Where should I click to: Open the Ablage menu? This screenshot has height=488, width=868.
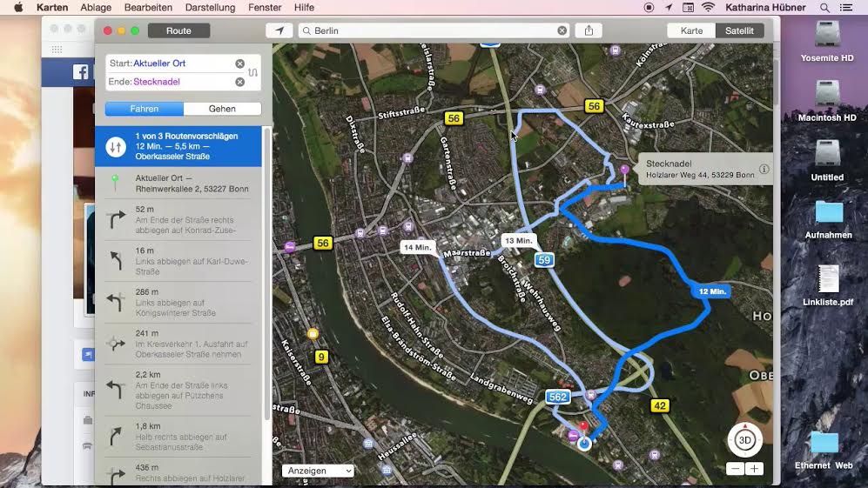(x=96, y=7)
